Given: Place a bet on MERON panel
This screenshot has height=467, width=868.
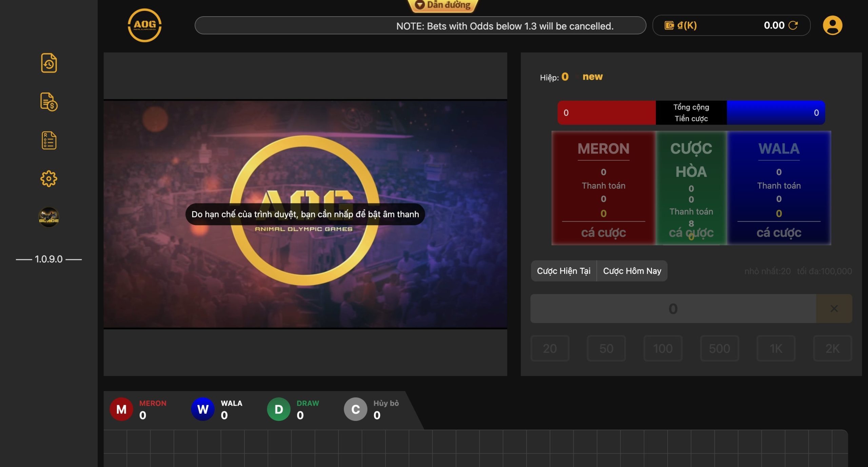Looking at the screenshot, I should pos(604,188).
